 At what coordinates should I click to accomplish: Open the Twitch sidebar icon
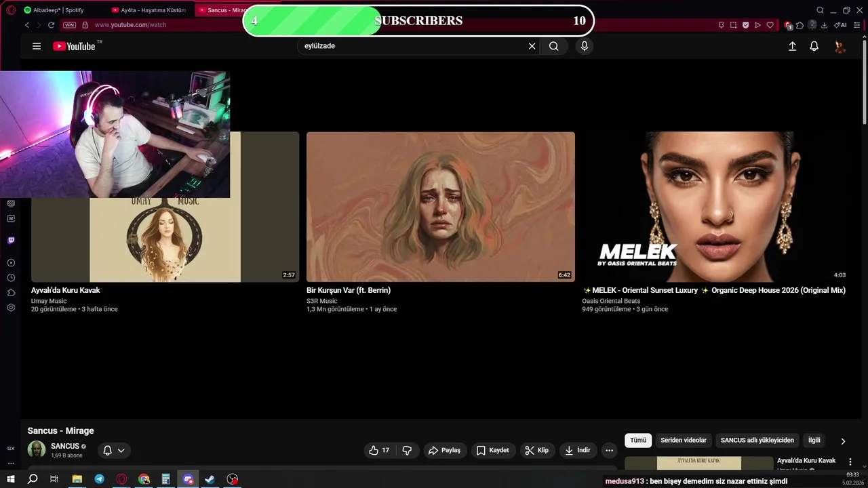11,241
